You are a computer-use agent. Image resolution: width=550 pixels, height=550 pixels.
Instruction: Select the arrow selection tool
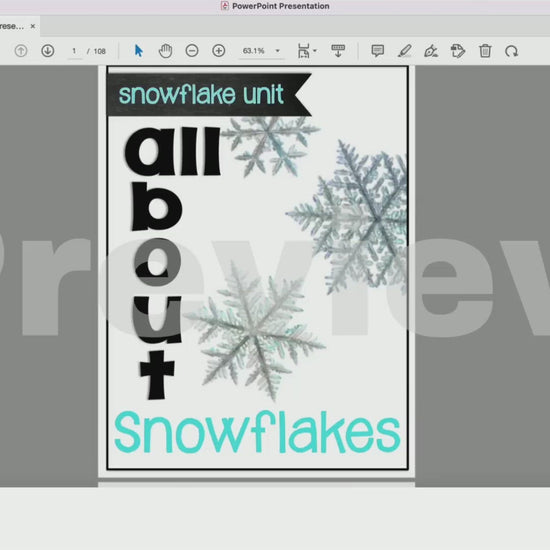click(x=139, y=51)
